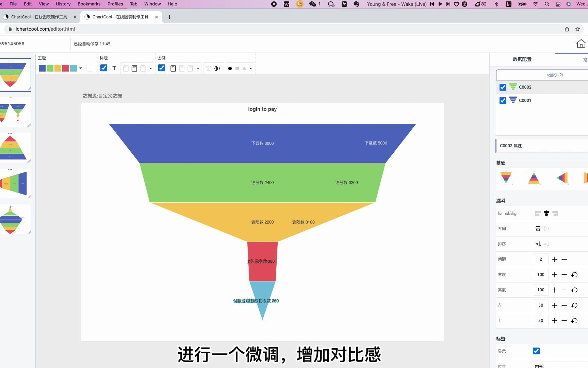Open the Profiles menu
This screenshot has height=368, width=588.
point(115,4)
